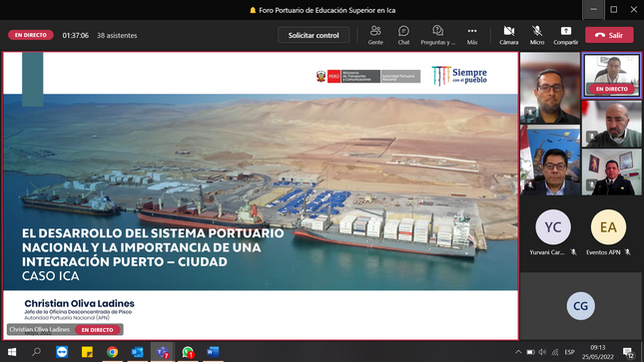
Task: Open Outlook from the taskbar
Action: coord(137,352)
